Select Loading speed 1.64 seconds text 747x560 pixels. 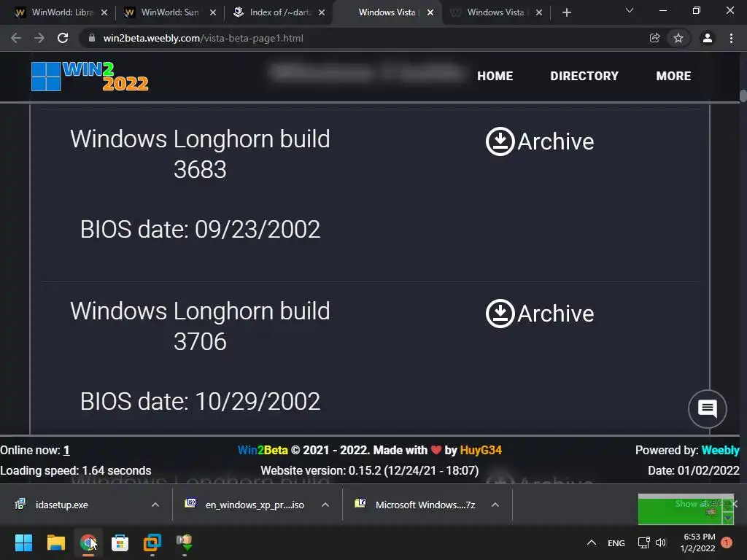pos(76,470)
